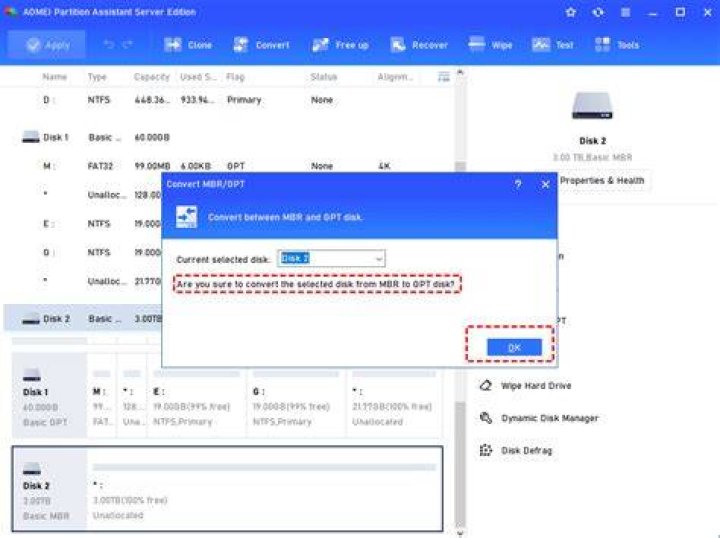Click the Status column header
Screen dimensions: 720x538
tap(324, 77)
